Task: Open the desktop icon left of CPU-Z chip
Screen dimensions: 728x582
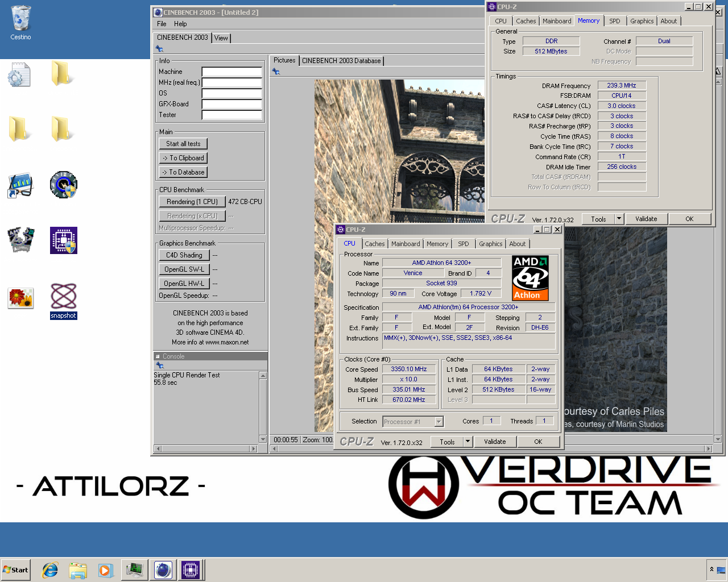Action: point(20,240)
